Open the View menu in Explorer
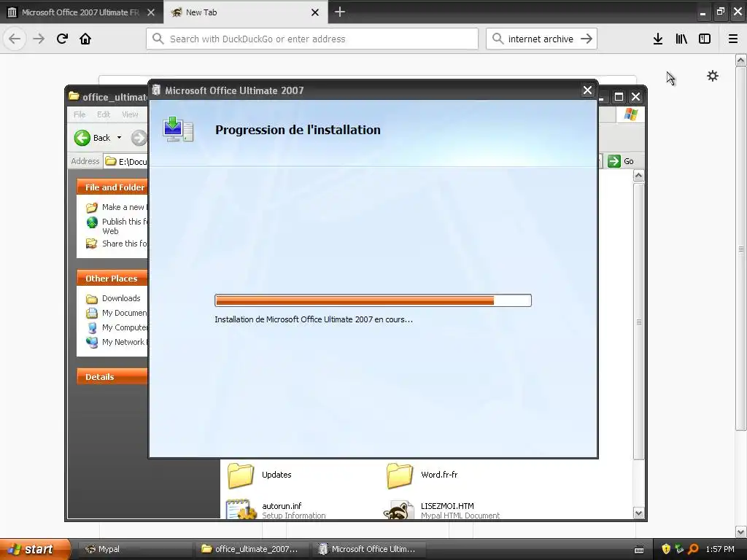The height and width of the screenshot is (560, 747). click(130, 114)
